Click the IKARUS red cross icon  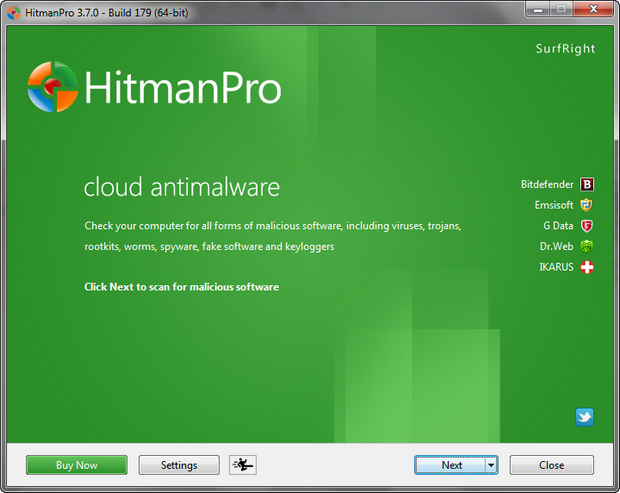point(587,267)
